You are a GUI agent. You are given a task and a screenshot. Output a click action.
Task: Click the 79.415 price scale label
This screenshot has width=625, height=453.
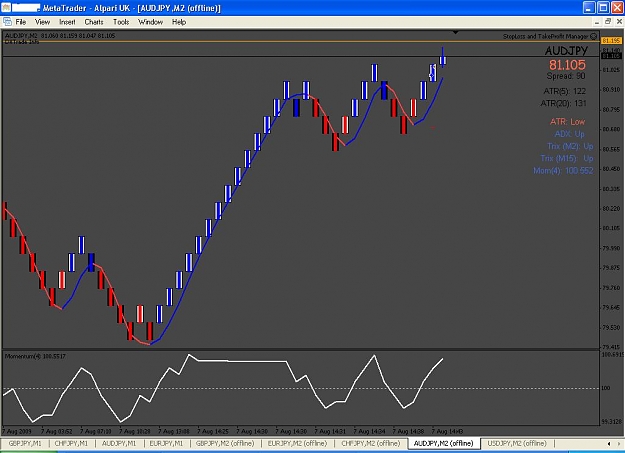tap(611, 347)
